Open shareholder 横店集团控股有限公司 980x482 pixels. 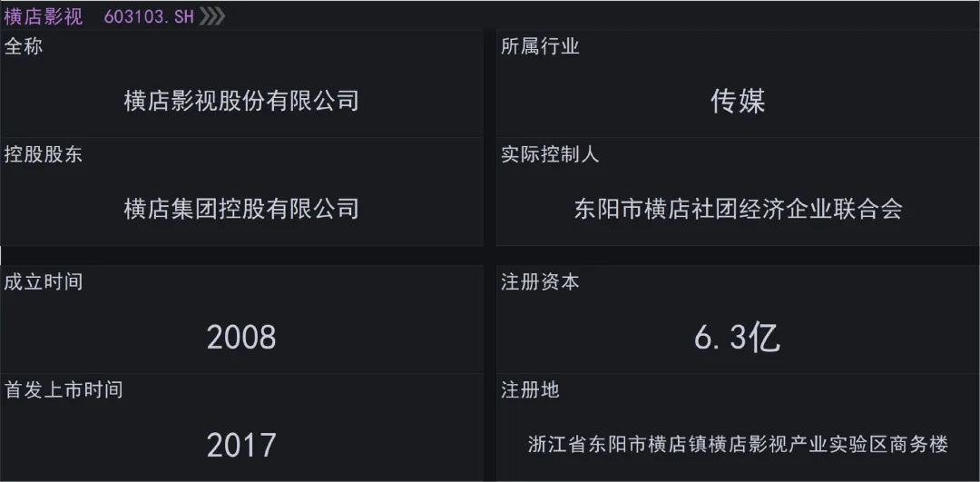241,209
